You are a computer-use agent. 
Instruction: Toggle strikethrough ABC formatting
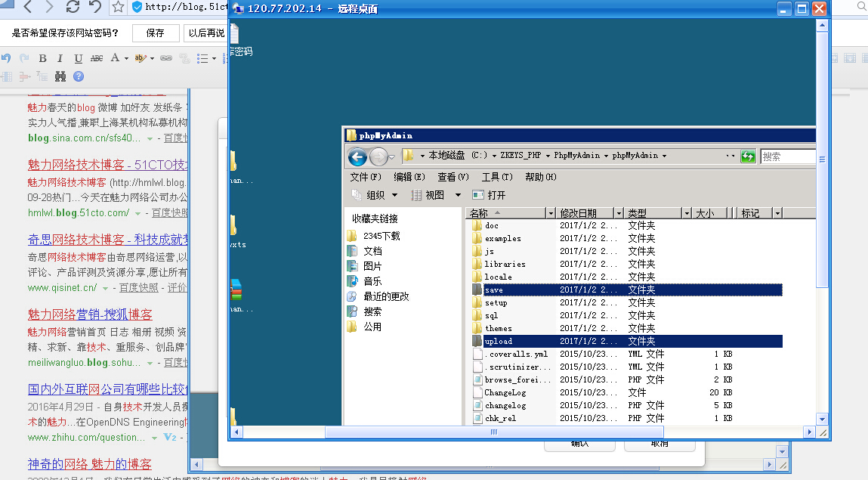click(x=97, y=58)
